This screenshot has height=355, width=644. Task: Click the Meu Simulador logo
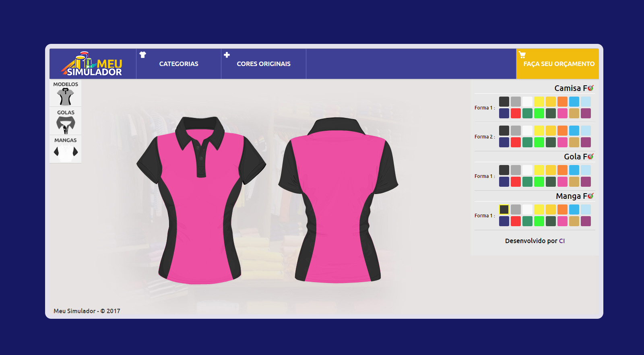point(92,64)
